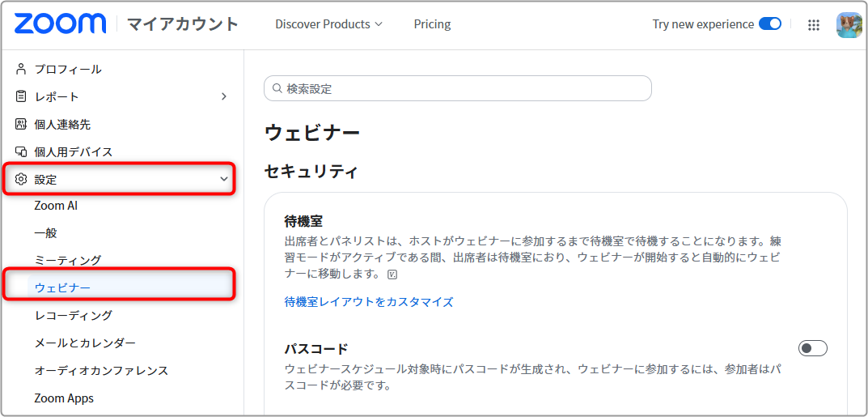Click the Zoom logo
The image size is (868, 417).
tap(60, 23)
